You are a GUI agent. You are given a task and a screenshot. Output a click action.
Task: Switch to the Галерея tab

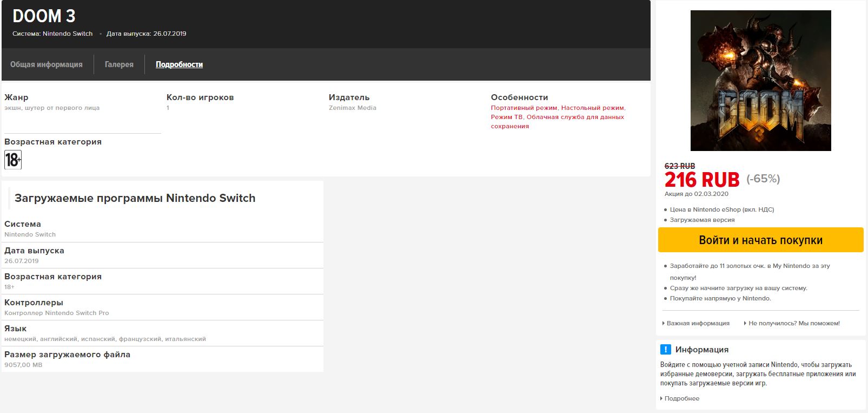(119, 64)
